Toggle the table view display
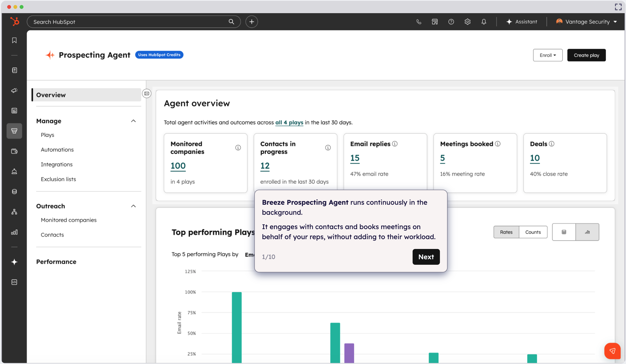The width and height of the screenshot is (626, 364). [x=564, y=232]
